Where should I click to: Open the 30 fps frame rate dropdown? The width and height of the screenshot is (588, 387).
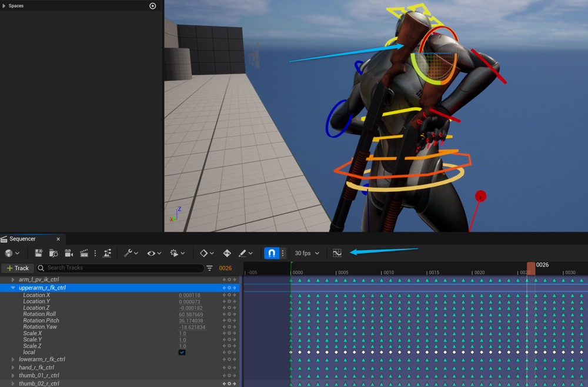[x=307, y=253]
